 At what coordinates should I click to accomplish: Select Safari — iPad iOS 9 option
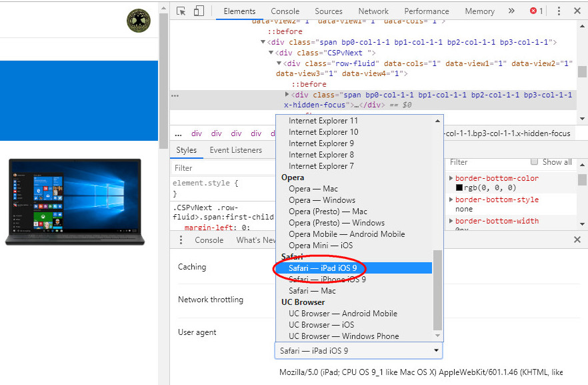[354, 268]
